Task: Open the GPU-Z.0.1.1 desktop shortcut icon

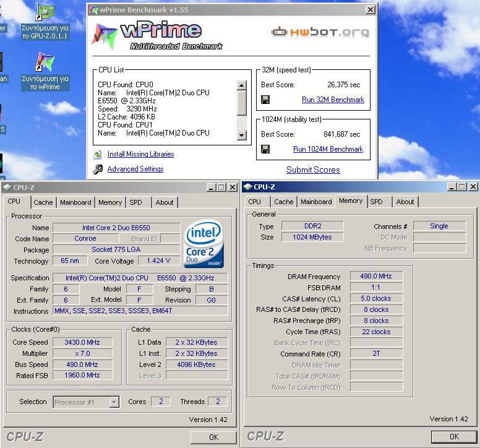Action: (x=45, y=12)
